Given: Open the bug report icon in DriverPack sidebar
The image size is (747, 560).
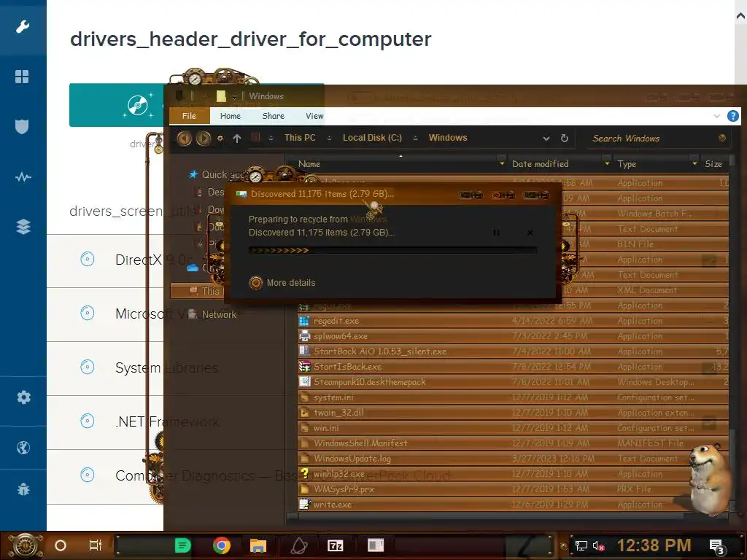Looking at the screenshot, I should coord(23,489).
